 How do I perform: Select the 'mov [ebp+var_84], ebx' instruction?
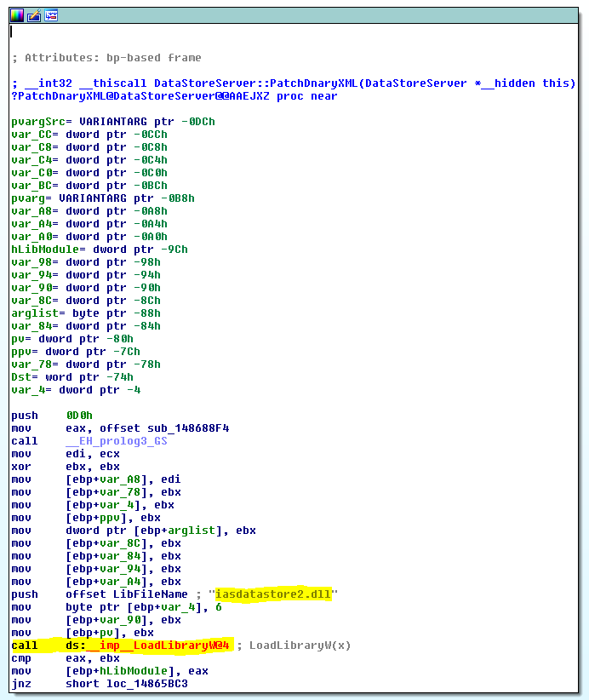coord(96,557)
